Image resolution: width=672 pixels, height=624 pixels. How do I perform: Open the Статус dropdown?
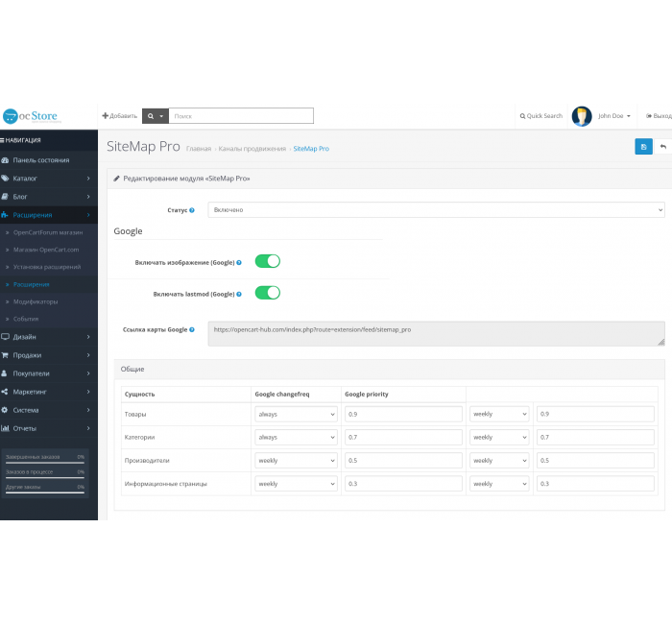[436, 209]
